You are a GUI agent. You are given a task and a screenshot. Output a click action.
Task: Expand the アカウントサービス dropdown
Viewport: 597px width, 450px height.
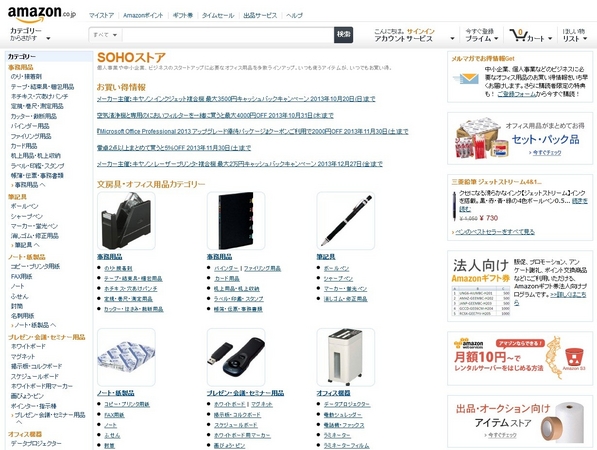(414, 35)
